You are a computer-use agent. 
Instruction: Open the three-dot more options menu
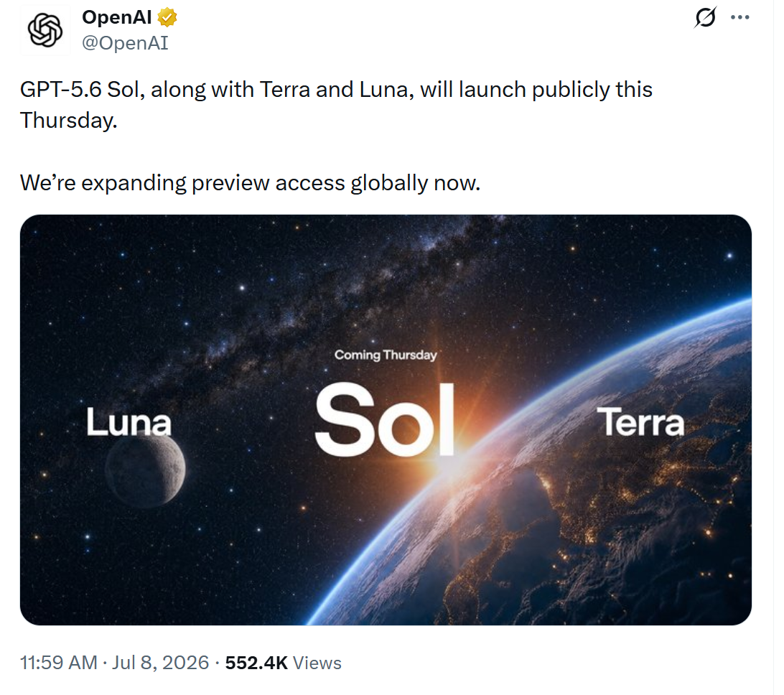[x=739, y=17]
